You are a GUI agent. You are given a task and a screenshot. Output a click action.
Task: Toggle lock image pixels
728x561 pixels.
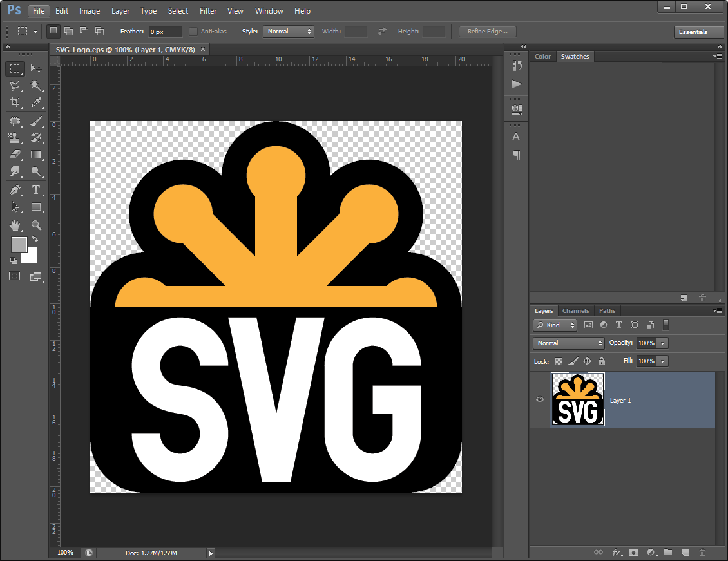[x=573, y=361]
